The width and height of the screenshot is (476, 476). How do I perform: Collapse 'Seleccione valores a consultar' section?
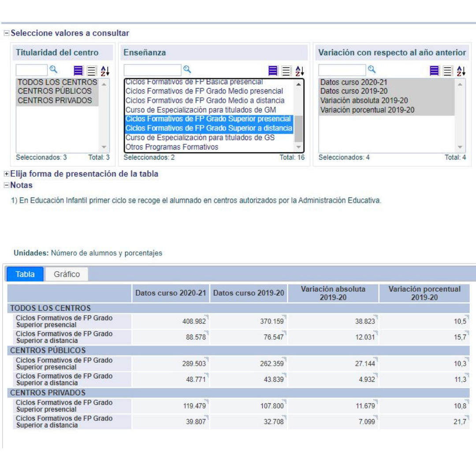click(x=6, y=33)
